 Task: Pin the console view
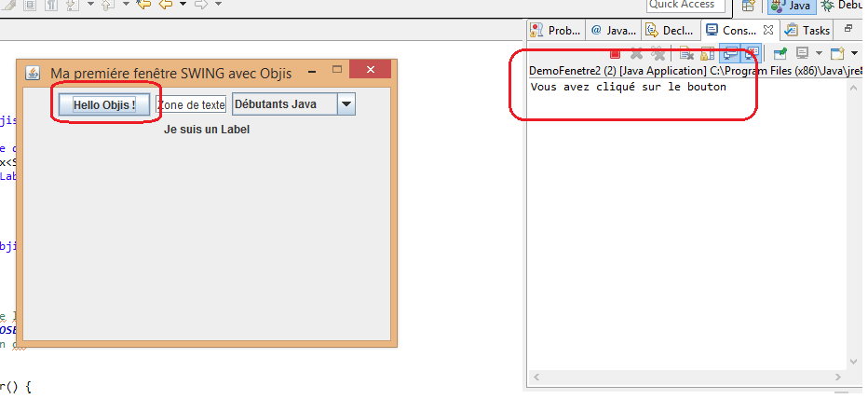tap(780, 54)
